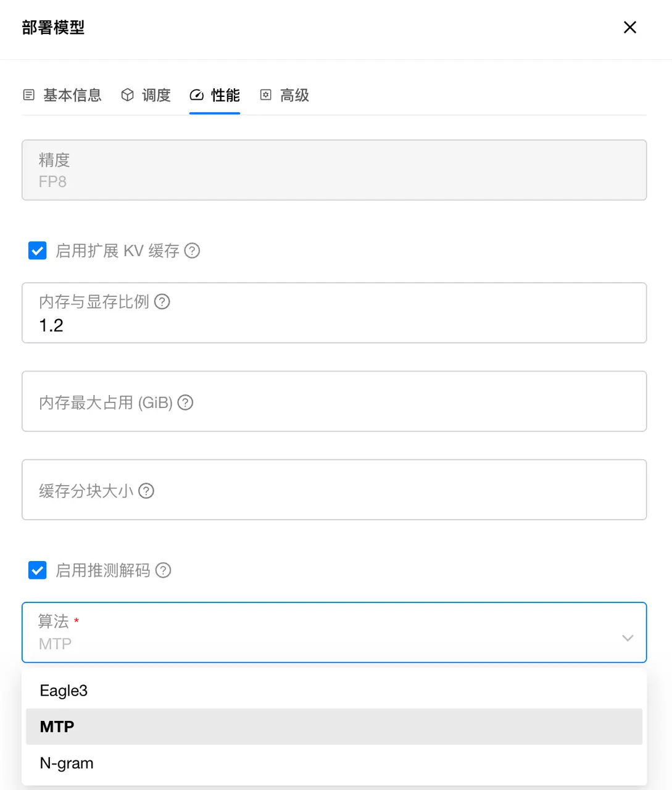Click the cube icon on 调度 tab
The height and width of the screenshot is (790, 672).
coord(128,95)
